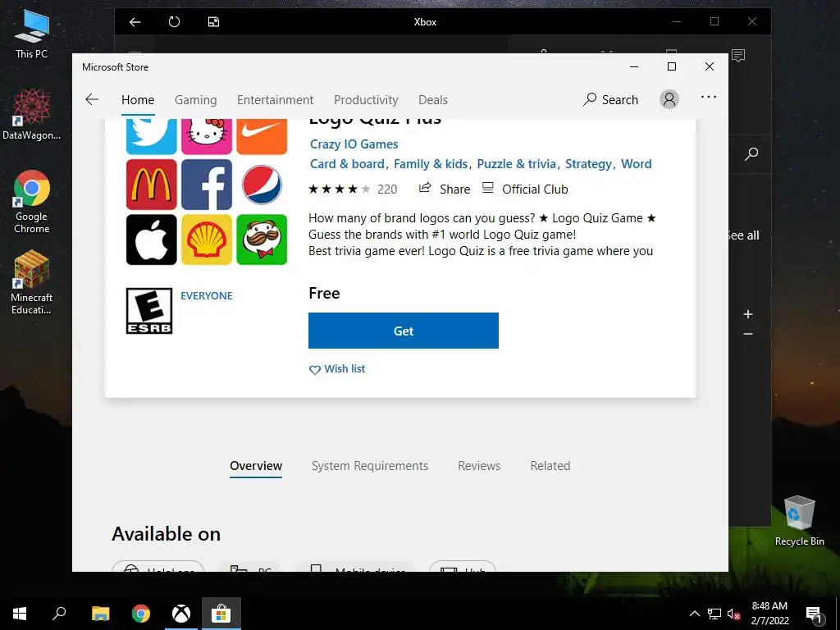Open Chrome from the taskbar
The image size is (840, 630).
[x=141, y=614]
